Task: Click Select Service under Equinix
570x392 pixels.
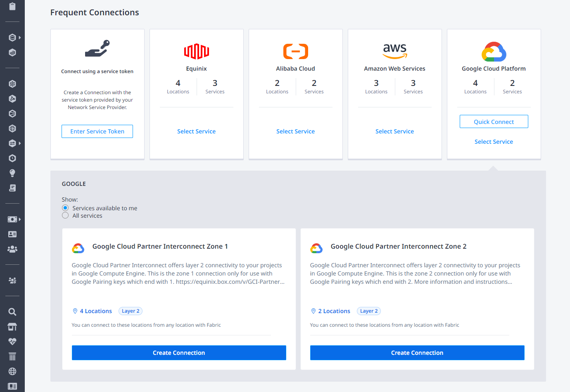Action: point(197,131)
